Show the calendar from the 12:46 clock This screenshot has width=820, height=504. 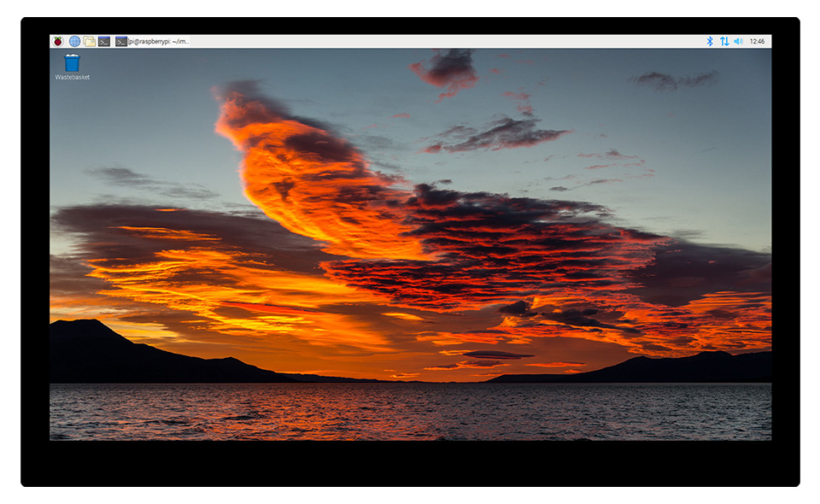click(x=757, y=41)
